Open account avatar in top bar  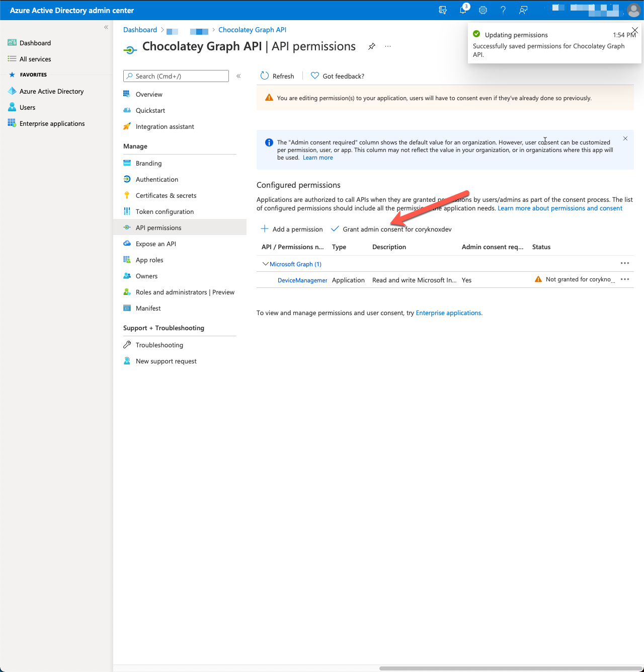(633, 10)
